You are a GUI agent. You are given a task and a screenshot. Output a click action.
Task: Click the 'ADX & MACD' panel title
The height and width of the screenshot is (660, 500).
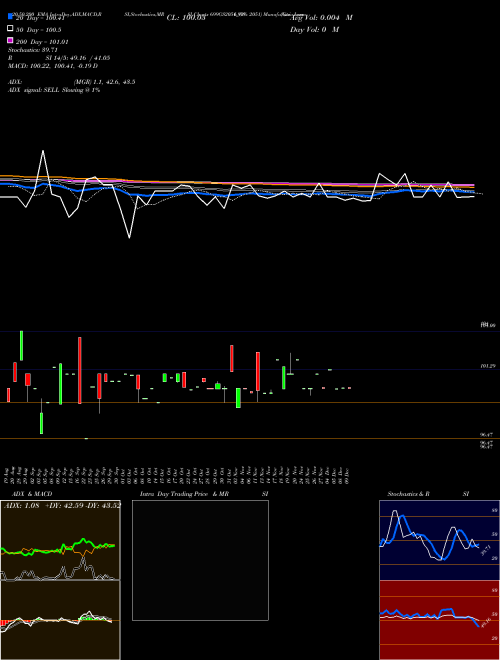[32, 494]
